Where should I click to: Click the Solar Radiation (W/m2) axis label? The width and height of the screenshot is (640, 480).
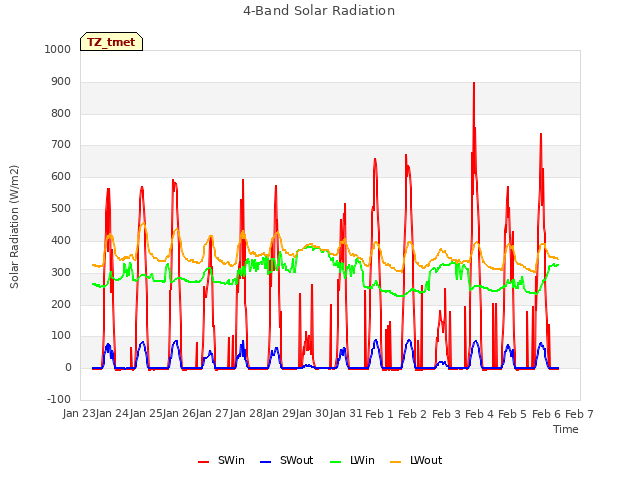coord(14,227)
